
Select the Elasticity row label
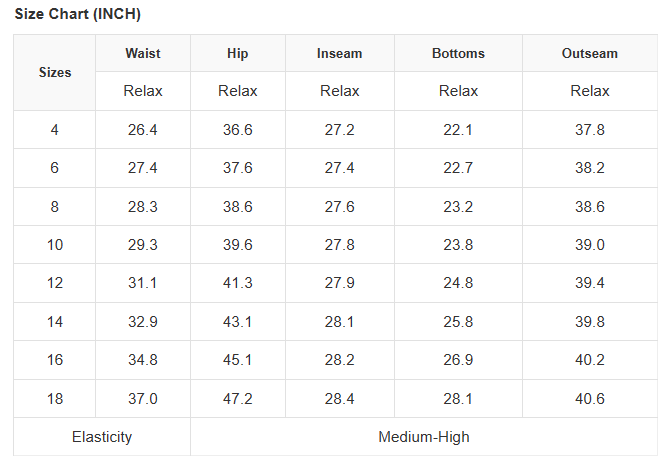point(102,437)
